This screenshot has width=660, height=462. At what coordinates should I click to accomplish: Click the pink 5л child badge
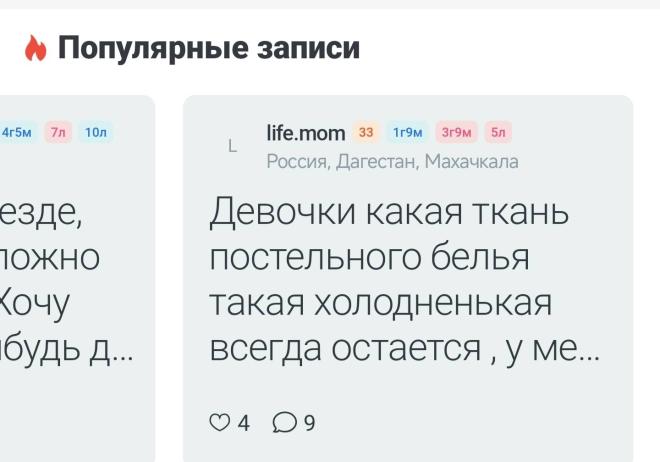coord(498,133)
